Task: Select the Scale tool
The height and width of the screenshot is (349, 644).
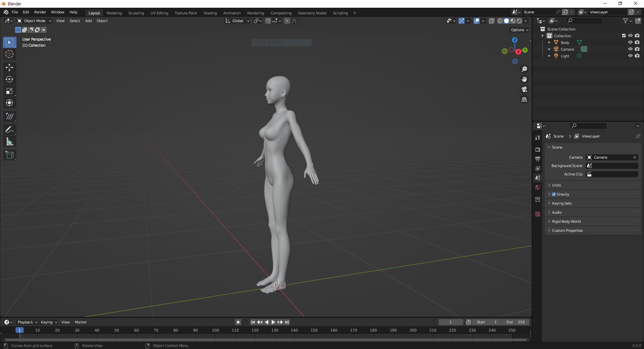Action: [9, 91]
